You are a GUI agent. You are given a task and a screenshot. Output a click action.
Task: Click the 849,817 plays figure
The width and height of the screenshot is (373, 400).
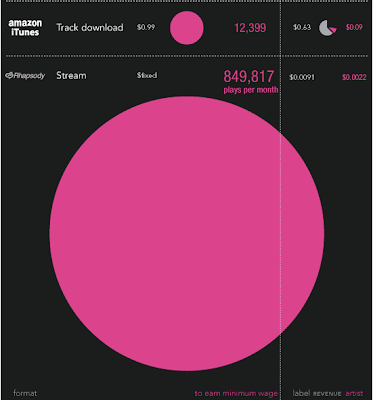click(249, 76)
